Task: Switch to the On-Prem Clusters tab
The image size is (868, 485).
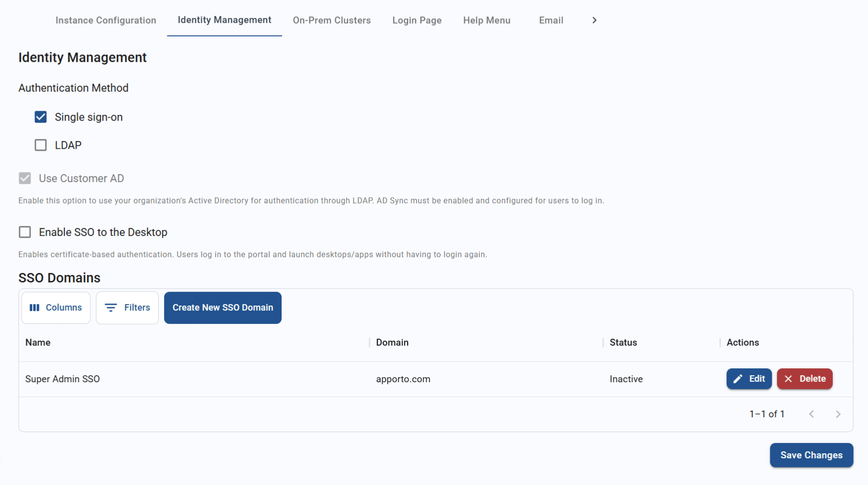Action: tap(331, 20)
